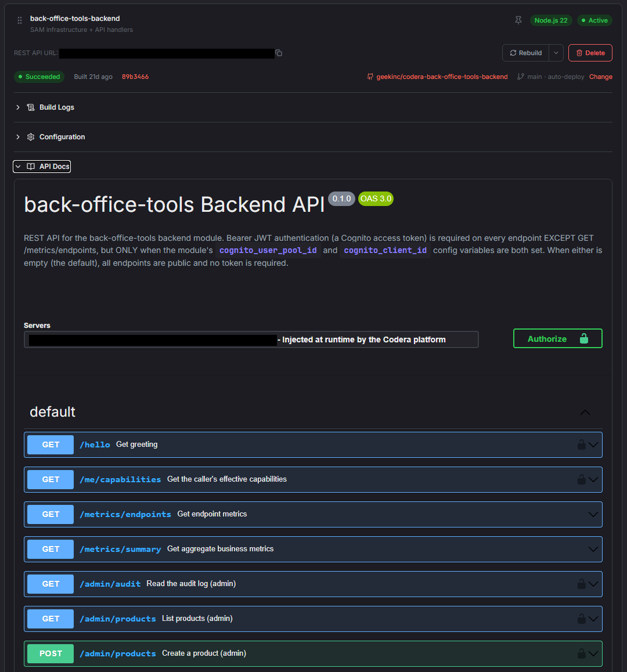
Task: Click 'SAM infrastructure + API handlers' subtitle
Action: (81, 30)
